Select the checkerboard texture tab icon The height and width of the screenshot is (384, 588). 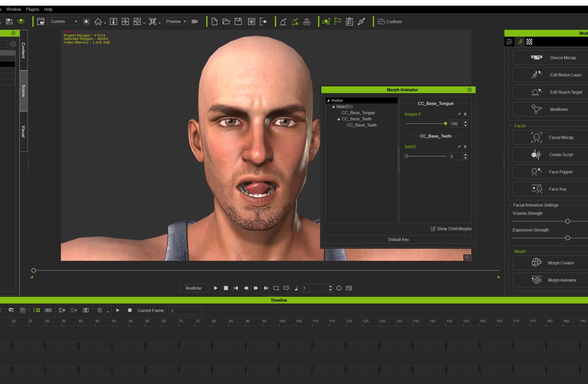click(x=529, y=42)
